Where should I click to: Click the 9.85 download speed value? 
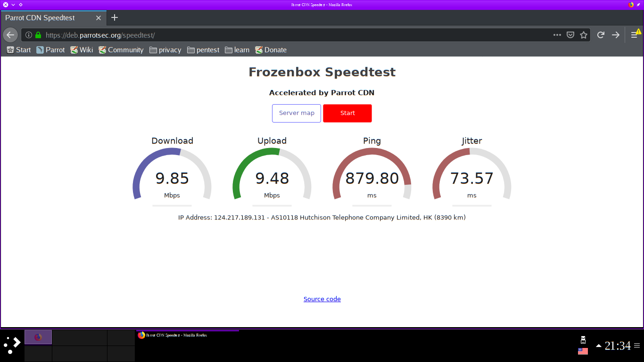[x=172, y=179]
